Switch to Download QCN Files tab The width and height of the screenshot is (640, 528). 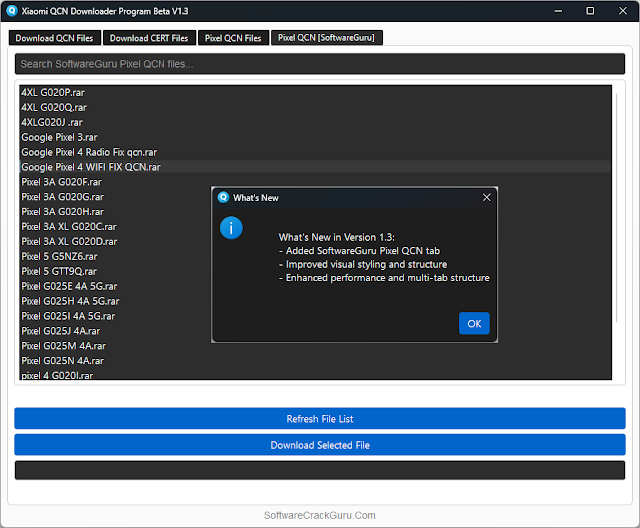pyautogui.click(x=54, y=38)
